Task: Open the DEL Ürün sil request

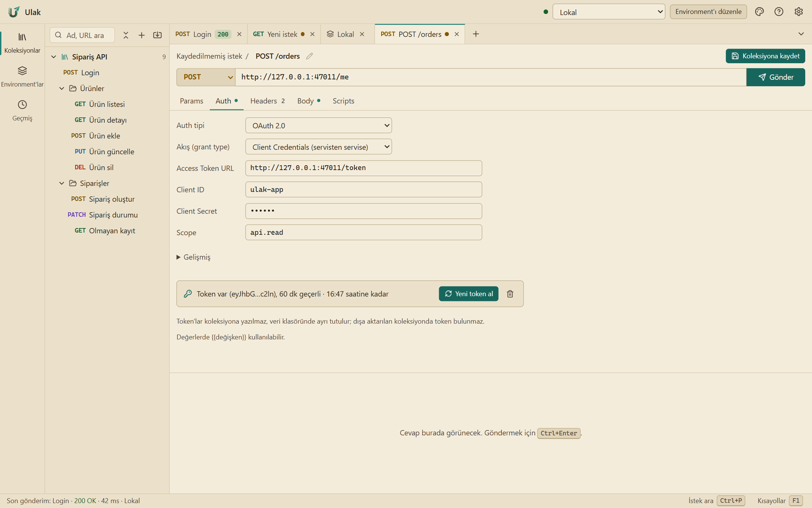Action: [x=108, y=167]
